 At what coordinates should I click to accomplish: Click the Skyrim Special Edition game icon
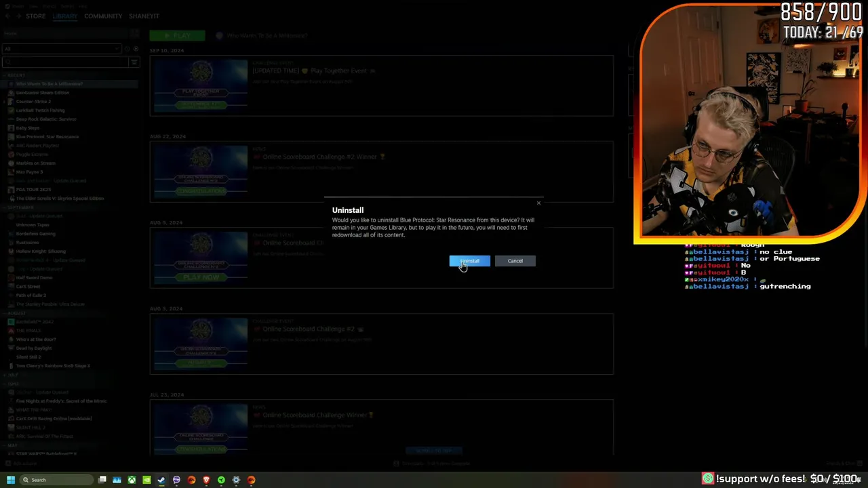(x=11, y=199)
